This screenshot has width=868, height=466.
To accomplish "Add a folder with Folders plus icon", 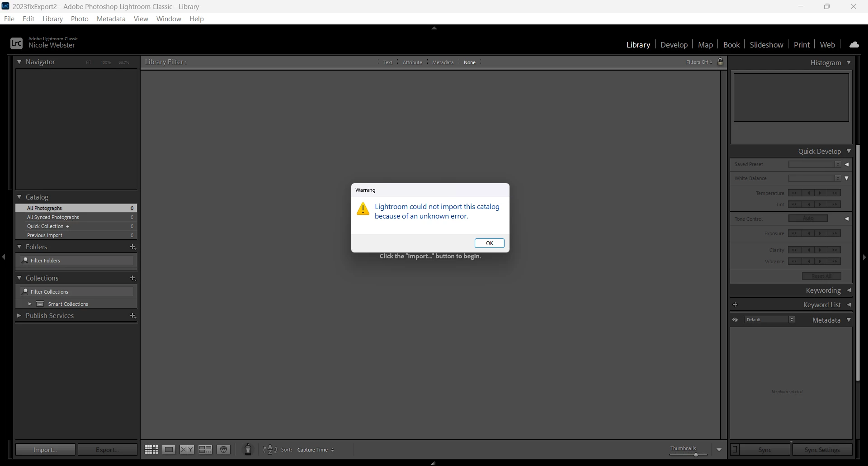I will click(133, 247).
